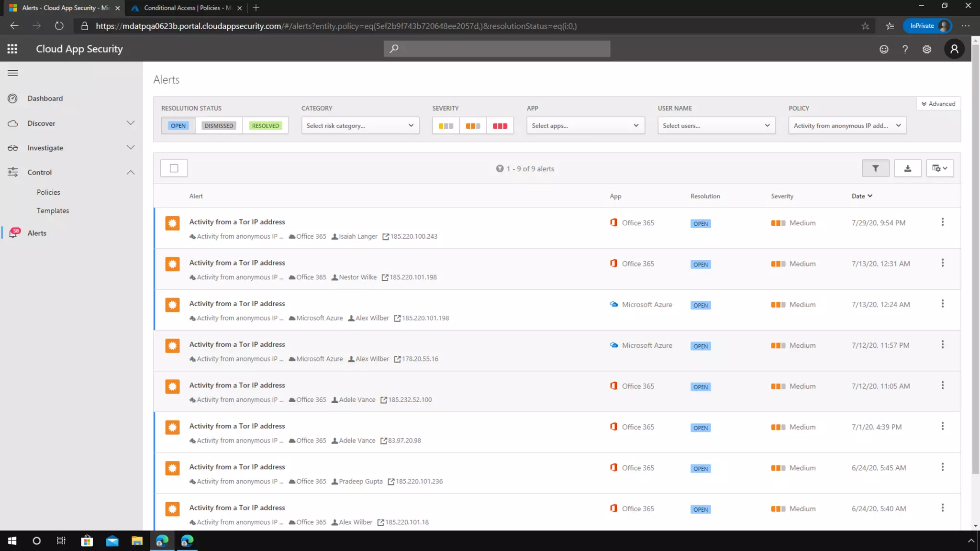Click the help question mark icon
Viewport: 980px width, 551px height.
point(905,49)
